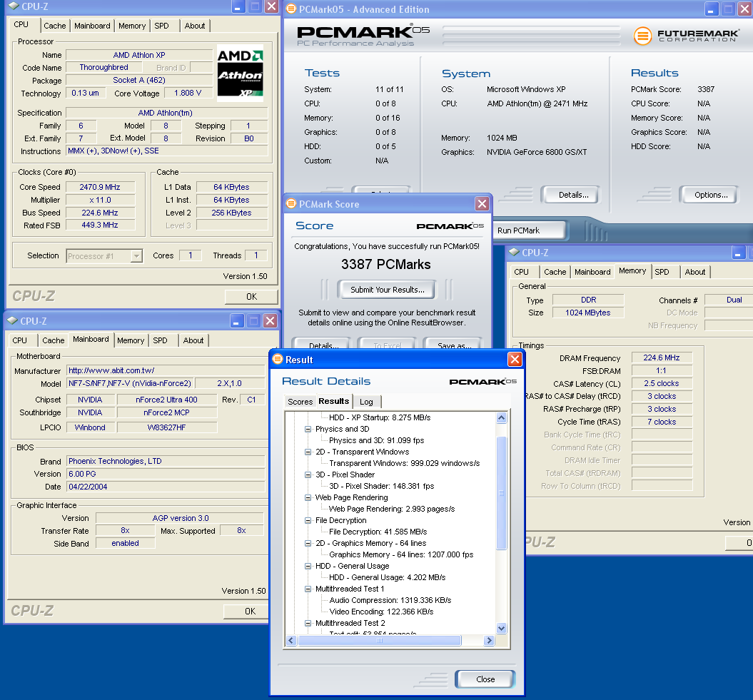The image size is (753, 700).
Task: Click the Run PCMark button
Action: click(529, 230)
